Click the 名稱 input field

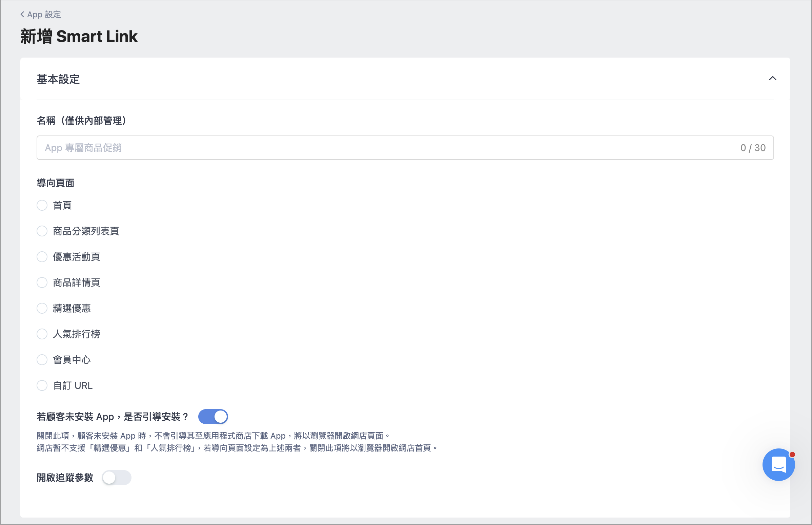point(405,148)
